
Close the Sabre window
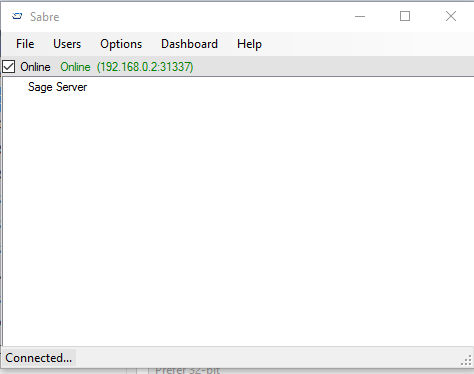[x=451, y=16]
